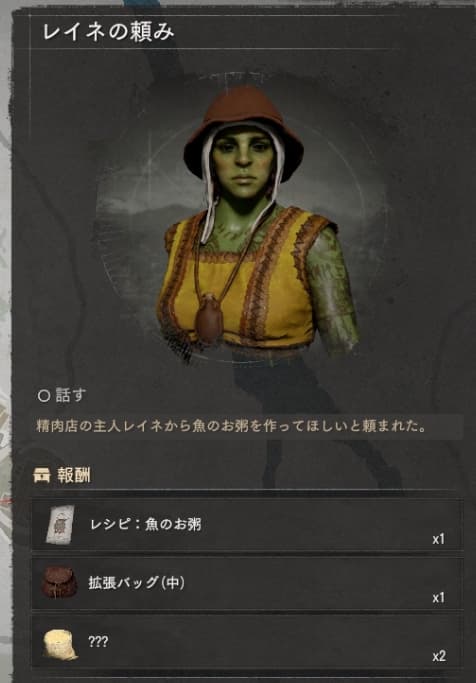
Task: Click the x2 quantity on the ??? row
Action: pyautogui.click(x=439, y=656)
